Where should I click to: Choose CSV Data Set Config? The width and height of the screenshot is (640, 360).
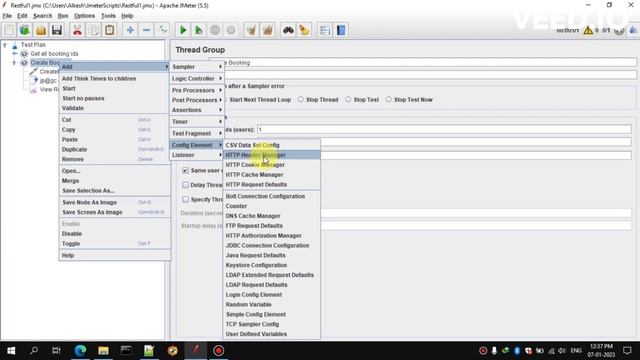pos(271,145)
